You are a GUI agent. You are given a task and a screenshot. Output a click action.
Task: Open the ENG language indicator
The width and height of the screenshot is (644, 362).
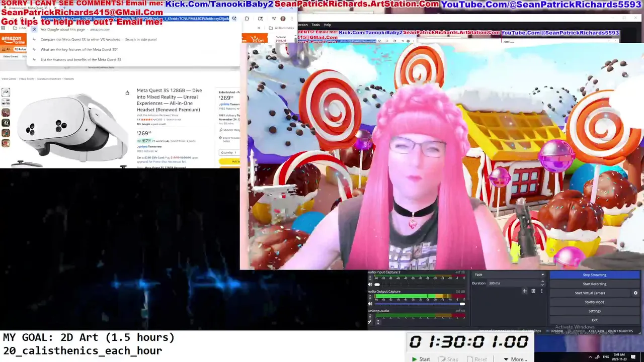click(606, 356)
